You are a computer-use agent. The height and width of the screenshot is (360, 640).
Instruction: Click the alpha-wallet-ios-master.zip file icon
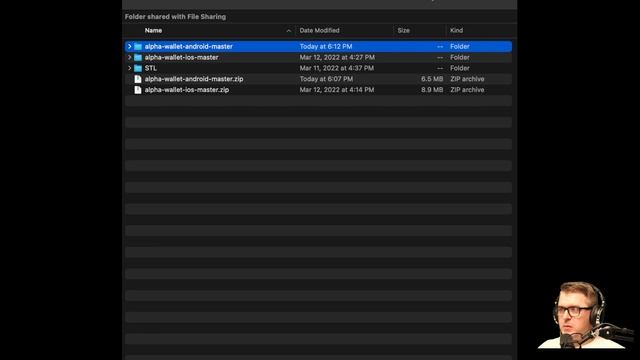pyautogui.click(x=138, y=90)
